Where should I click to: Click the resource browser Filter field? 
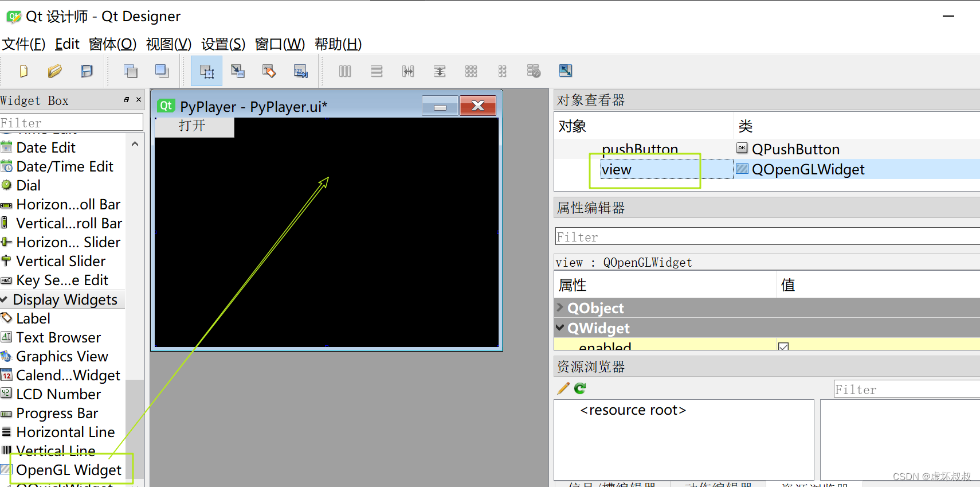coord(907,389)
